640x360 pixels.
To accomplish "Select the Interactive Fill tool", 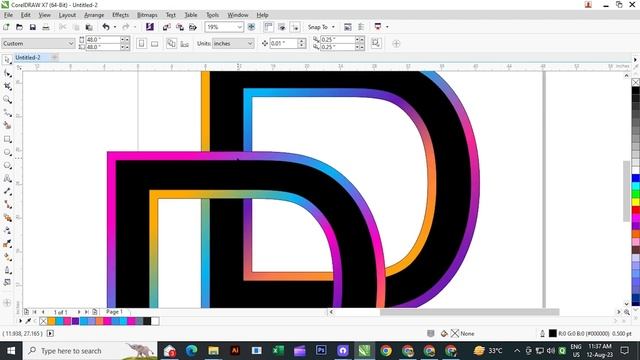I will coord(7,257).
